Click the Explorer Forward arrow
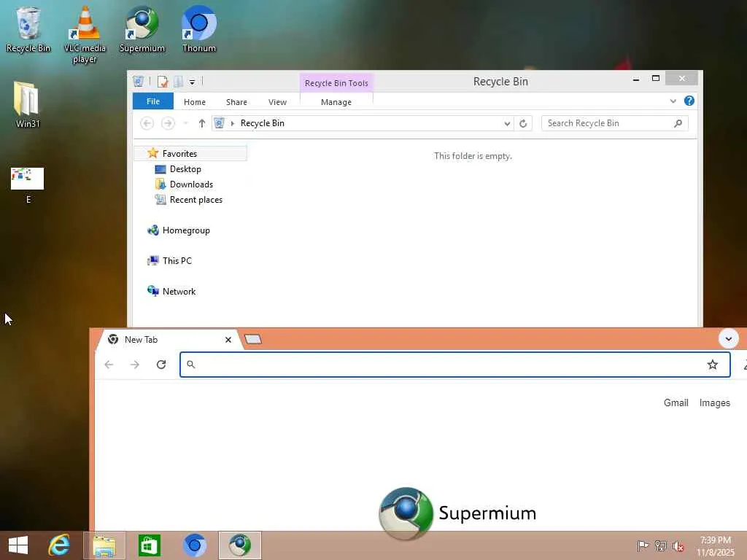 [x=168, y=123]
